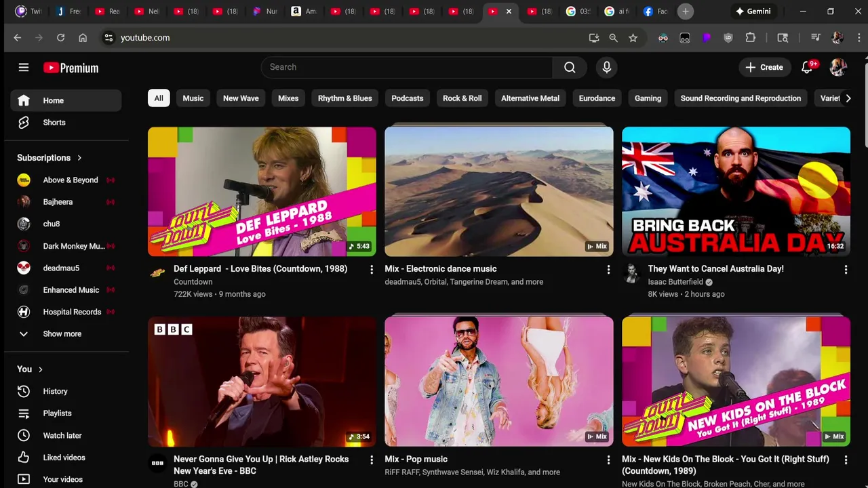The image size is (868, 488).
Task: Open Your videos in the sidebar
Action: [x=66, y=479]
